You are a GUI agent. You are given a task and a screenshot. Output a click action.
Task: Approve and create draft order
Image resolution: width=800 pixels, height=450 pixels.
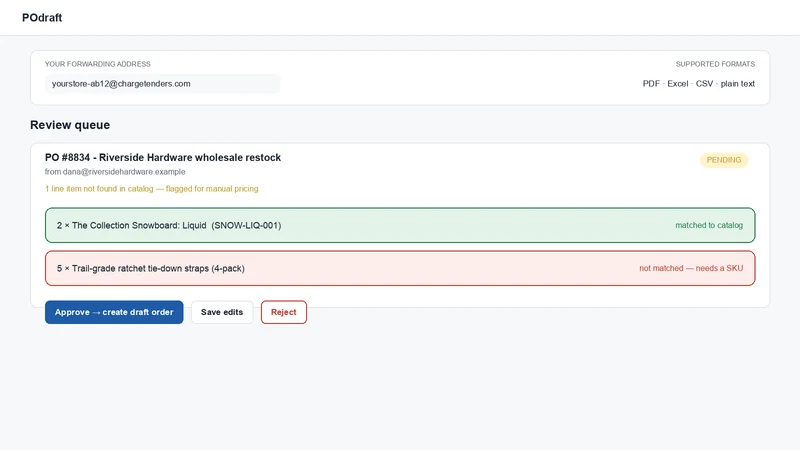pos(114,312)
